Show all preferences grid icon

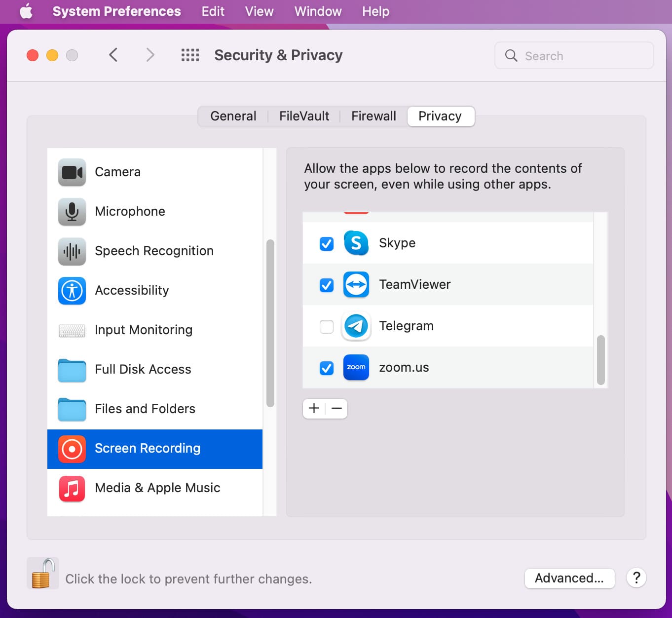point(190,55)
